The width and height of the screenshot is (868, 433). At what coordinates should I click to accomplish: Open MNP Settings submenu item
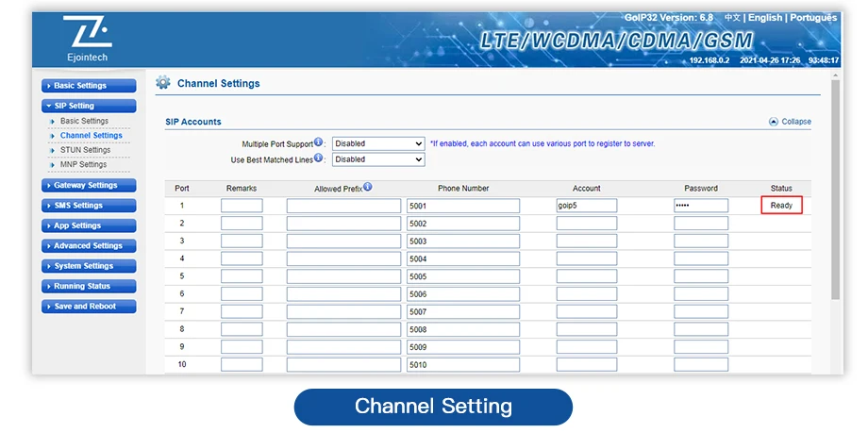point(83,164)
